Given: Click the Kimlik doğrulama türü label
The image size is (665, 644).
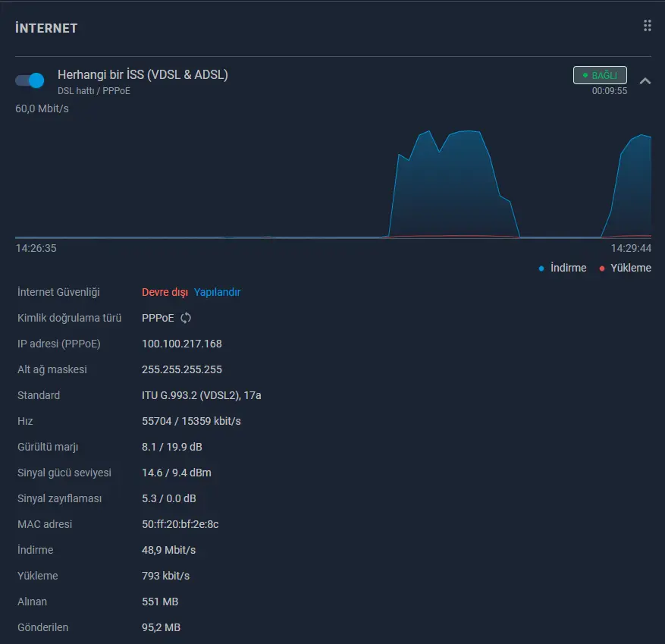Looking at the screenshot, I should (x=70, y=318).
